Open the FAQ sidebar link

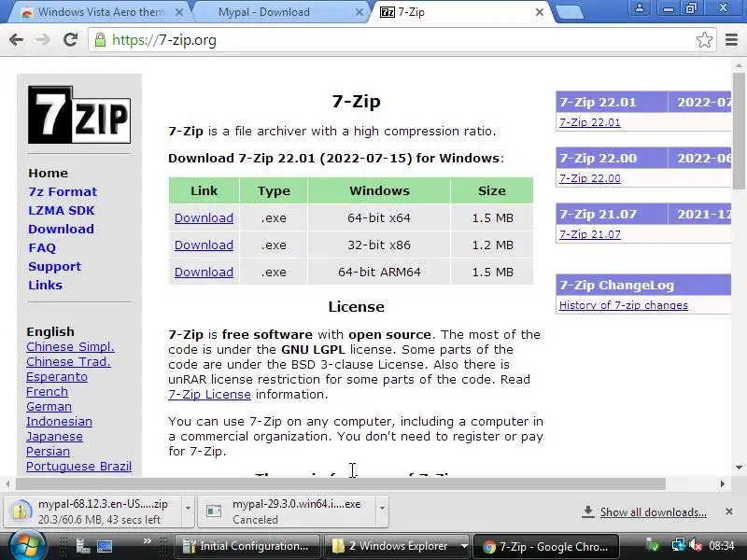[x=42, y=247]
